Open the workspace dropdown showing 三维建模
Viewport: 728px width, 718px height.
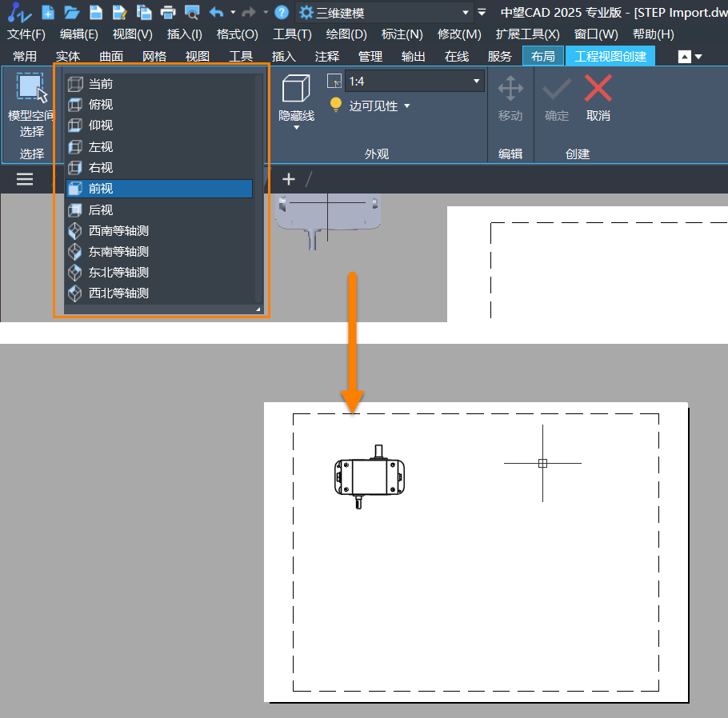466,13
